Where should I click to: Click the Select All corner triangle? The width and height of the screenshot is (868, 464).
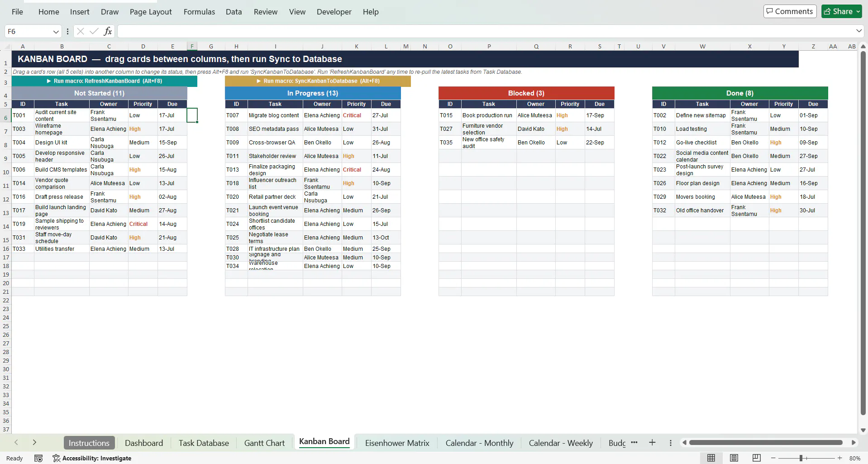pyautogui.click(x=8, y=47)
